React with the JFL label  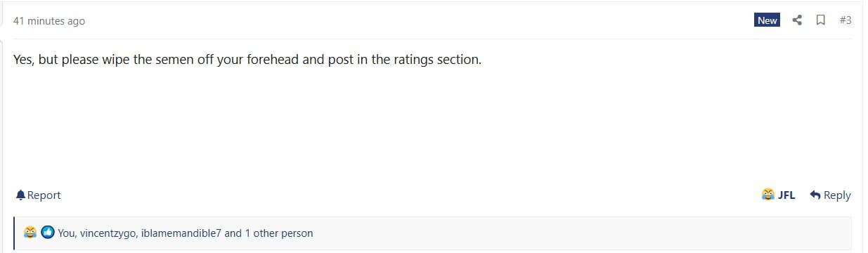click(786, 195)
